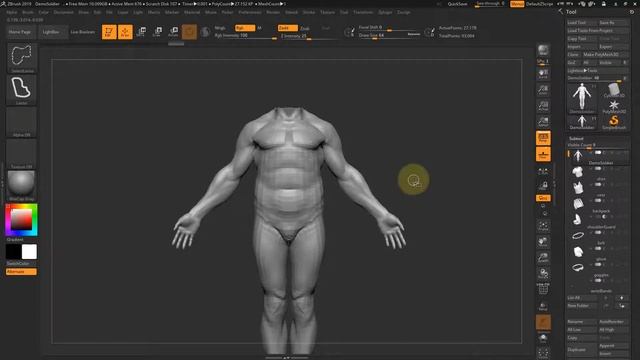Click the QuickSave button

[x=457, y=4]
